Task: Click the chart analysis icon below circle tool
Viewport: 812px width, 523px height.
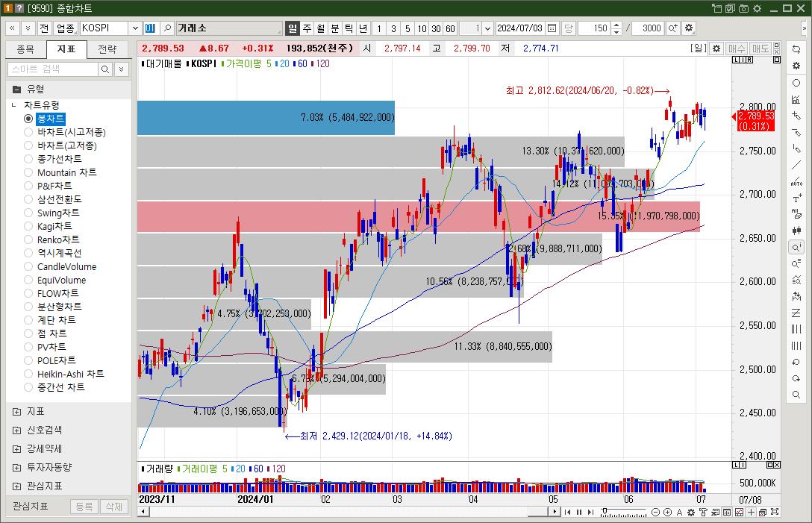Action: [x=796, y=99]
